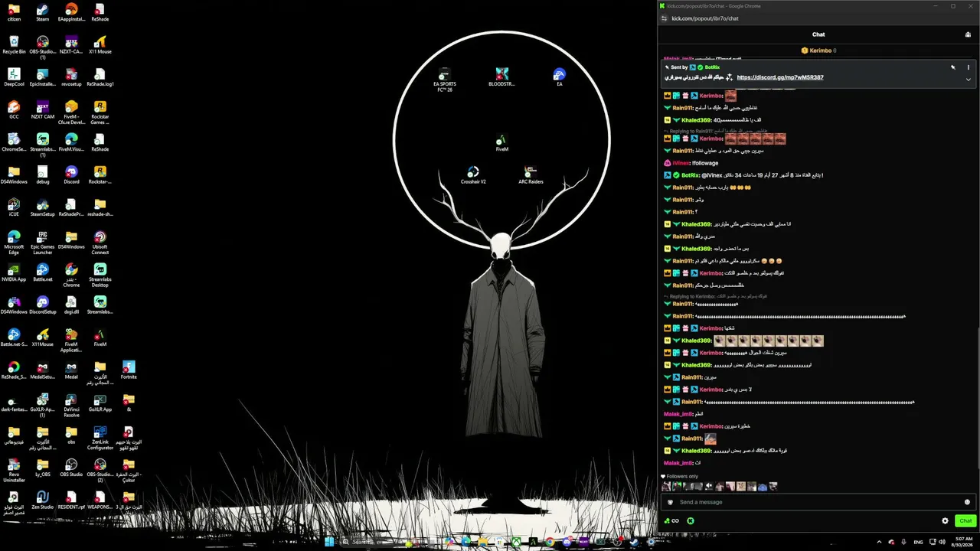Click in the Send a message field
This screenshot has height=551, width=980.
coord(818,502)
